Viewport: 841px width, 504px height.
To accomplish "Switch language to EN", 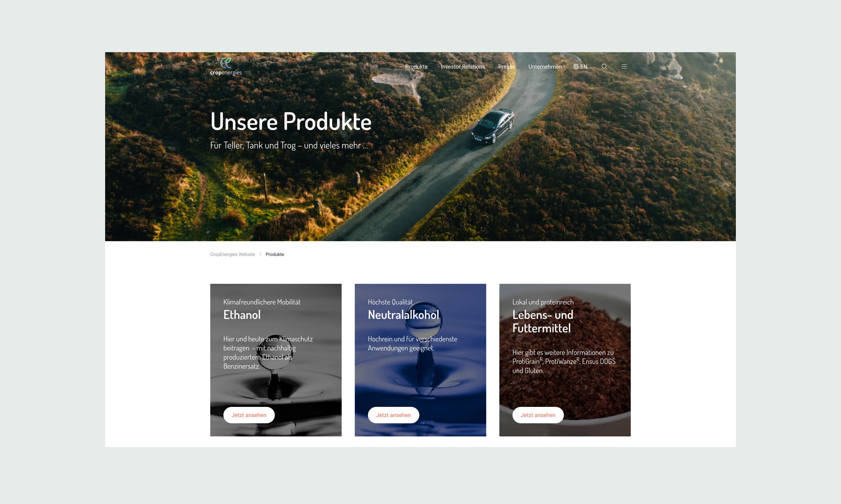I will point(580,67).
